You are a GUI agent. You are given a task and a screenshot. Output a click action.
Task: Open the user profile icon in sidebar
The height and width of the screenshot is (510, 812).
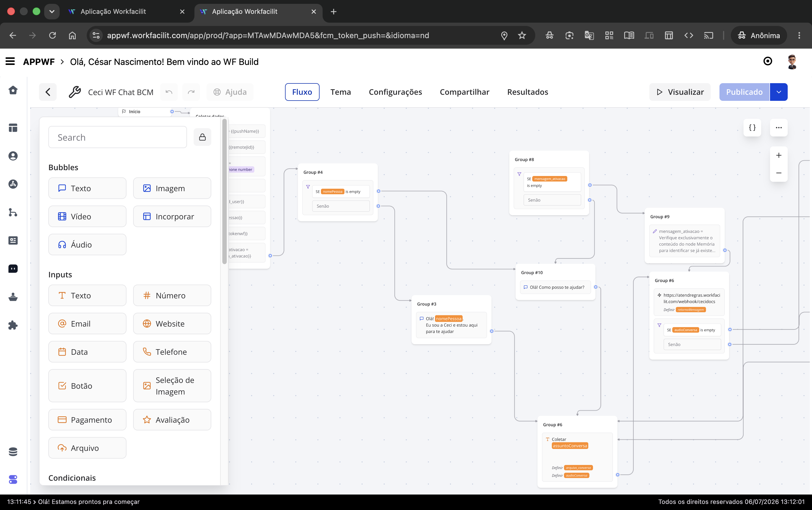(13, 156)
